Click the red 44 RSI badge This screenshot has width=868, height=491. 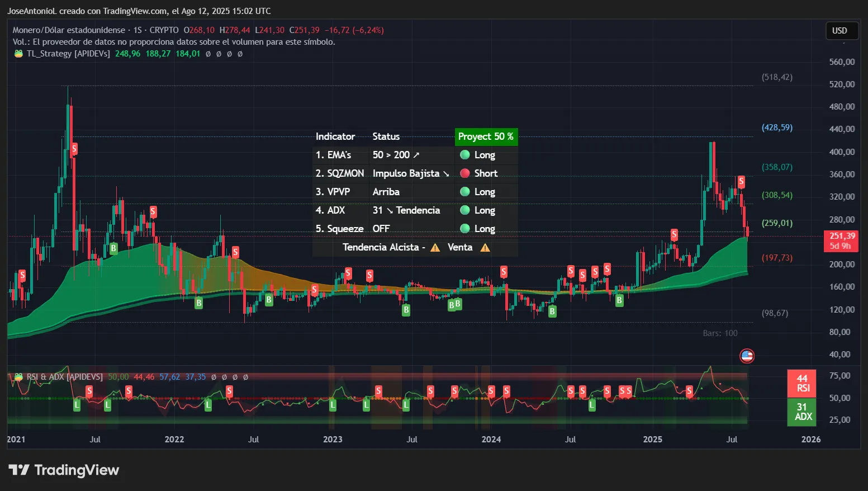point(802,384)
